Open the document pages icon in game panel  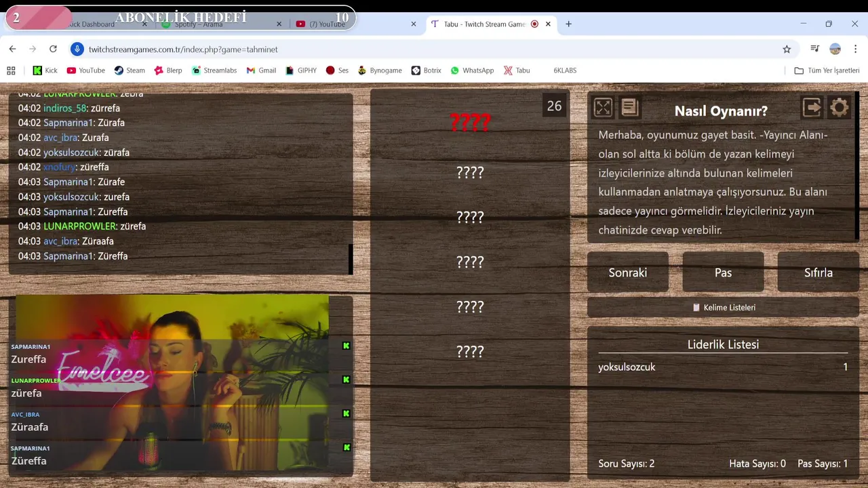point(629,107)
